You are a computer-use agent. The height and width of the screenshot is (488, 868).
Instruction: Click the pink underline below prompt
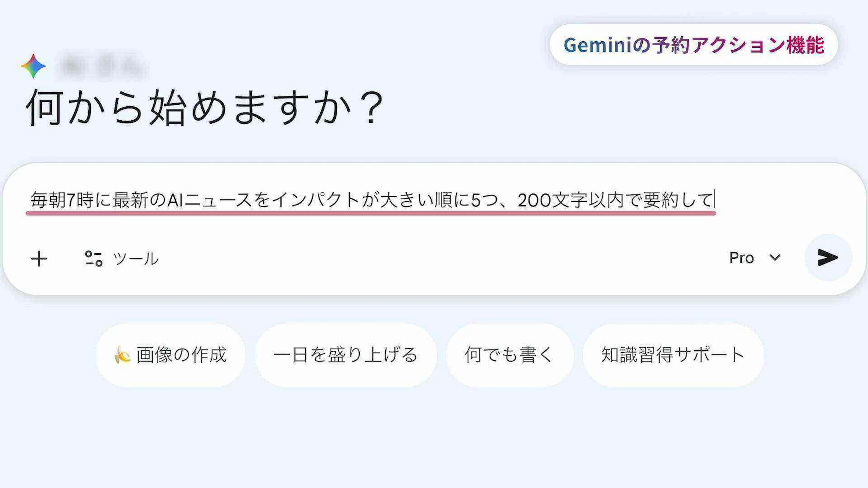(371, 213)
